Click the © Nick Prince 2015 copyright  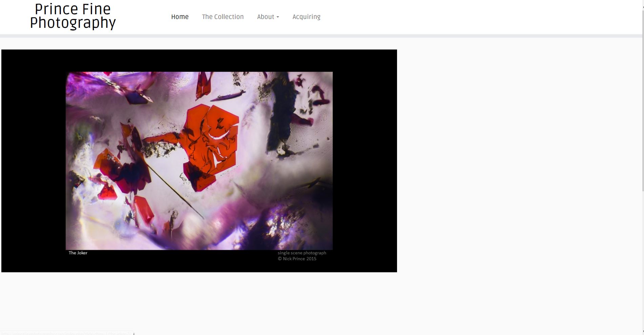coord(297,259)
